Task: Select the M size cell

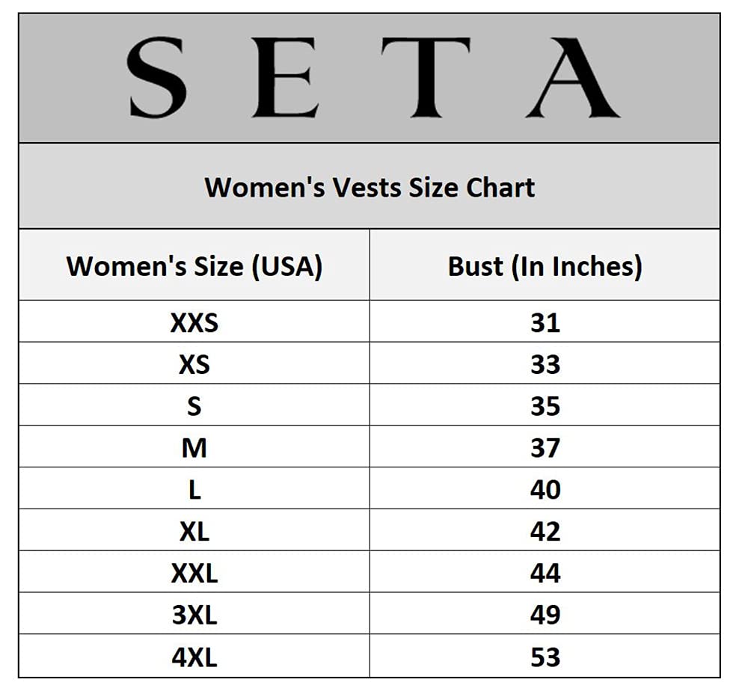Action: [x=194, y=448]
